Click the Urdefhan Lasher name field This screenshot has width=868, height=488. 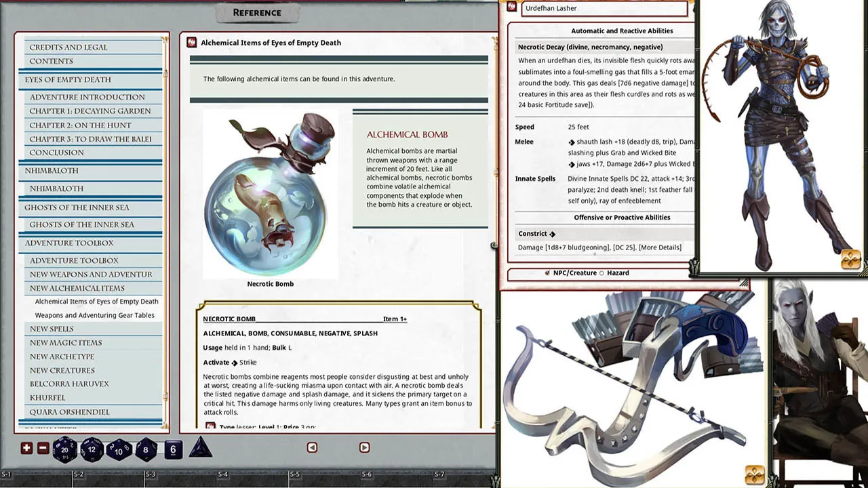pos(604,8)
